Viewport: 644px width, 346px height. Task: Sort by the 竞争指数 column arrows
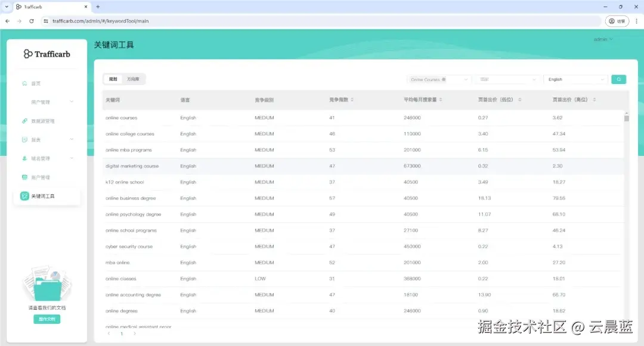pos(352,99)
